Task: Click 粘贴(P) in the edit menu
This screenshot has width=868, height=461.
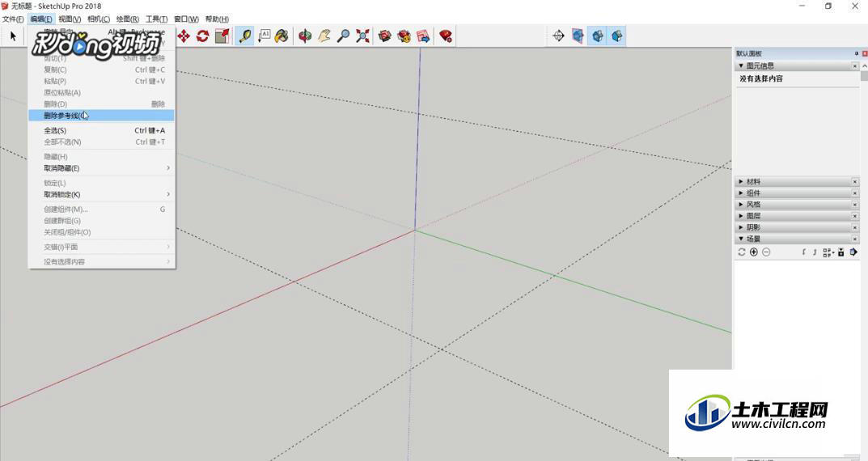Action: [x=101, y=82]
